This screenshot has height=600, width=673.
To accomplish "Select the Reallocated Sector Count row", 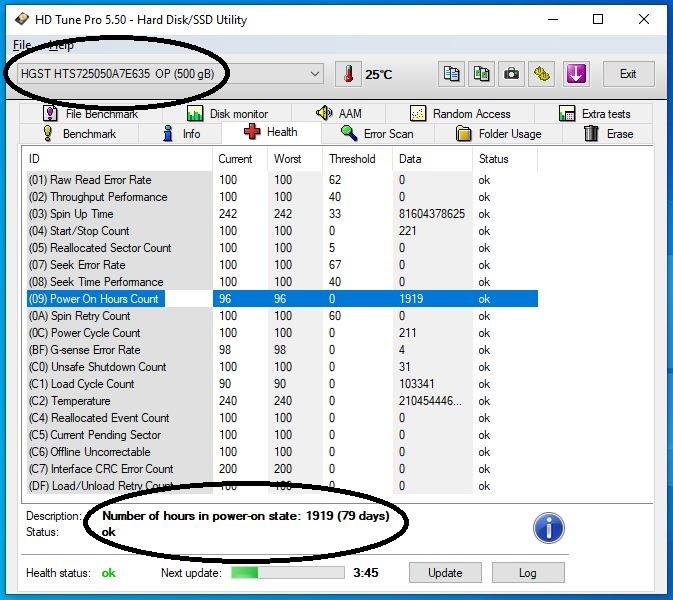I will 282,248.
